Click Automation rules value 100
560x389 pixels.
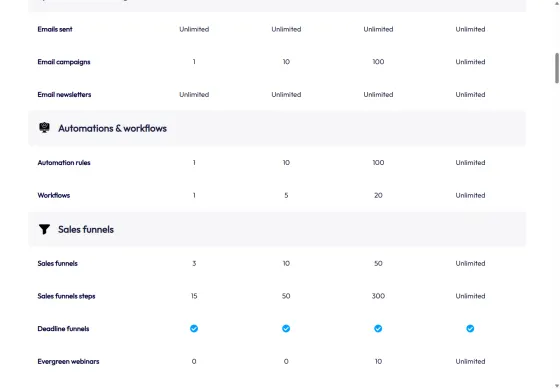tap(378, 163)
